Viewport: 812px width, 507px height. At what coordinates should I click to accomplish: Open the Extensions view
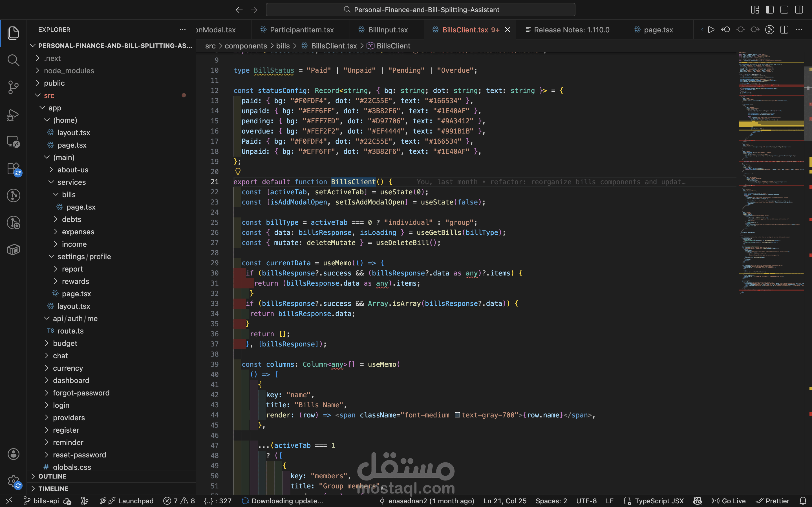(13, 169)
